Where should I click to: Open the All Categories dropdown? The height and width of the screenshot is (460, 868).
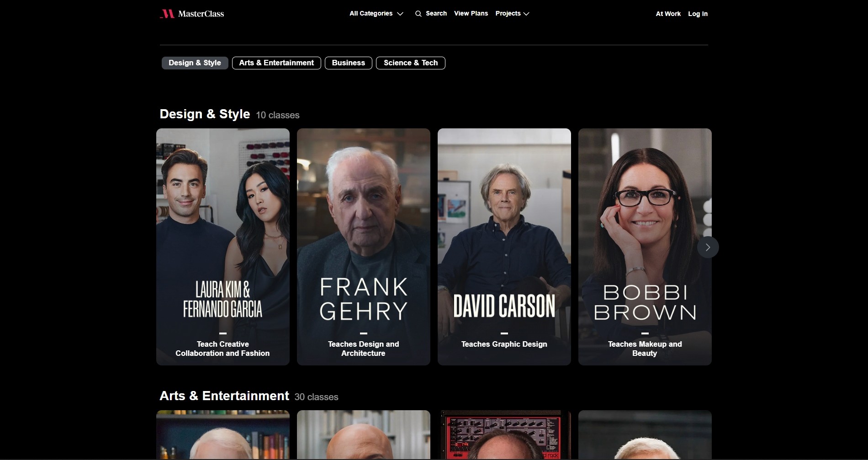[x=376, y=14]
